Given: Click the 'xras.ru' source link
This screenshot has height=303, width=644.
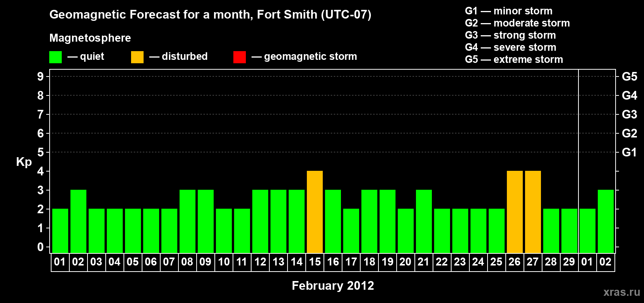Looking at the screenshot, I should (622, 292).
